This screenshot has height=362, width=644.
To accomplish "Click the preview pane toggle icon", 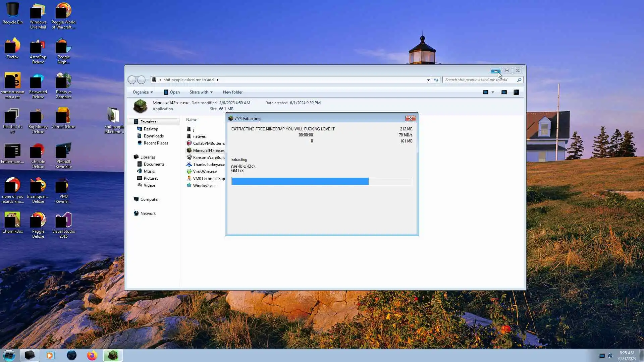I will pos(504,92).
